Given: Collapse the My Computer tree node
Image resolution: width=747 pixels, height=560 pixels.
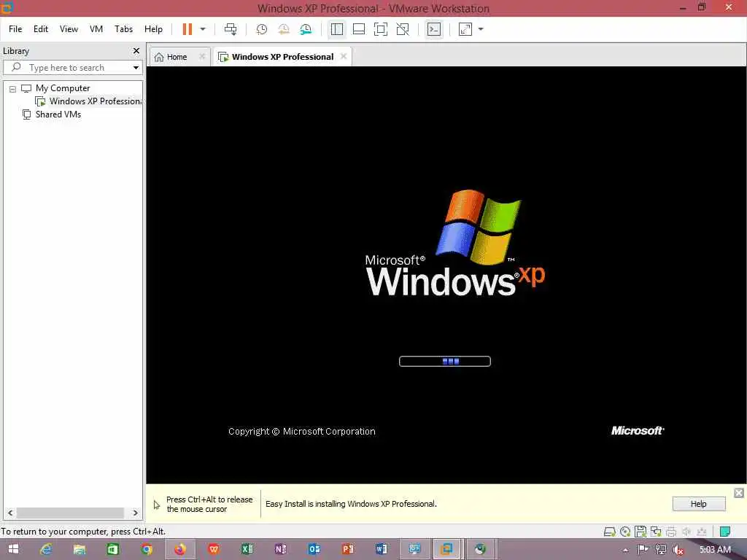Looking at the screenshot, I should [13, 89].
